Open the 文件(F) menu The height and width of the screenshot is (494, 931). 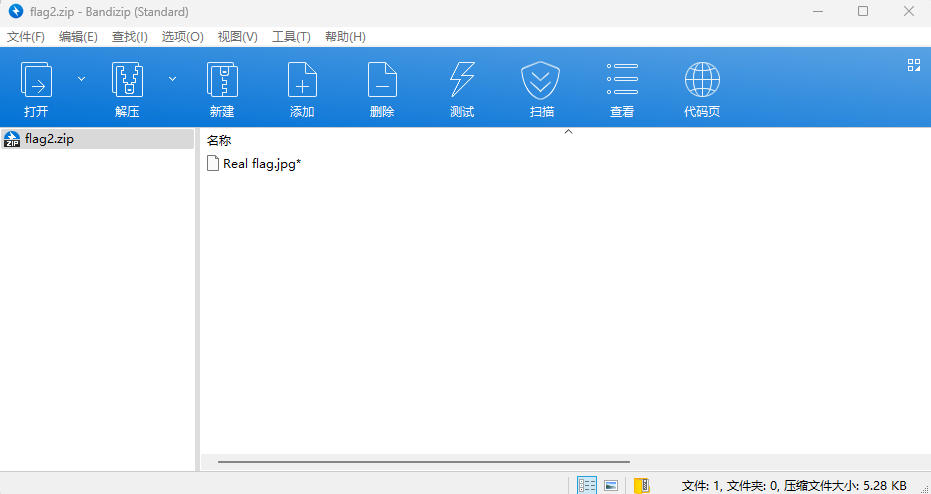tap(26, 37)
